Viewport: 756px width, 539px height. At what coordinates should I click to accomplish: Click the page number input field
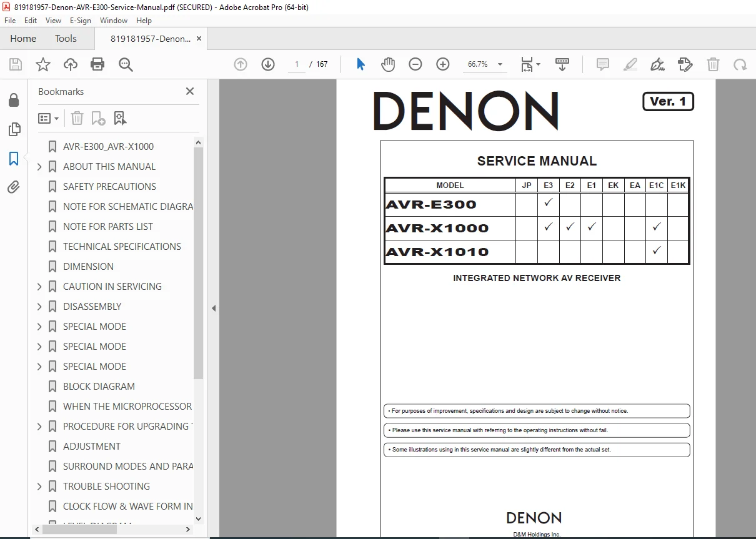(x=297, y=64)
